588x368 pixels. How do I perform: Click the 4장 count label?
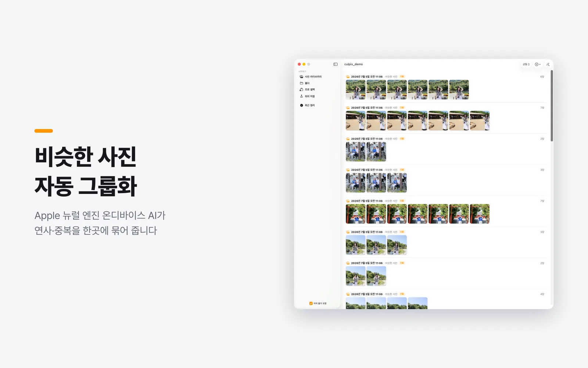click(542, 294)
